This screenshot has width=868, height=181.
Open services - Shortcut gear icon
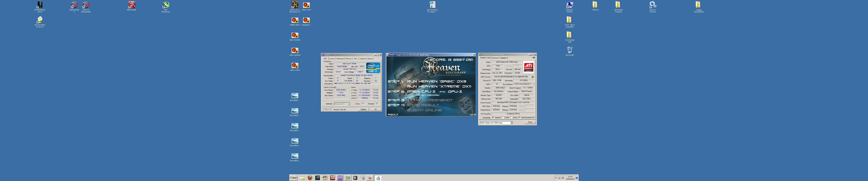[653, 7]
